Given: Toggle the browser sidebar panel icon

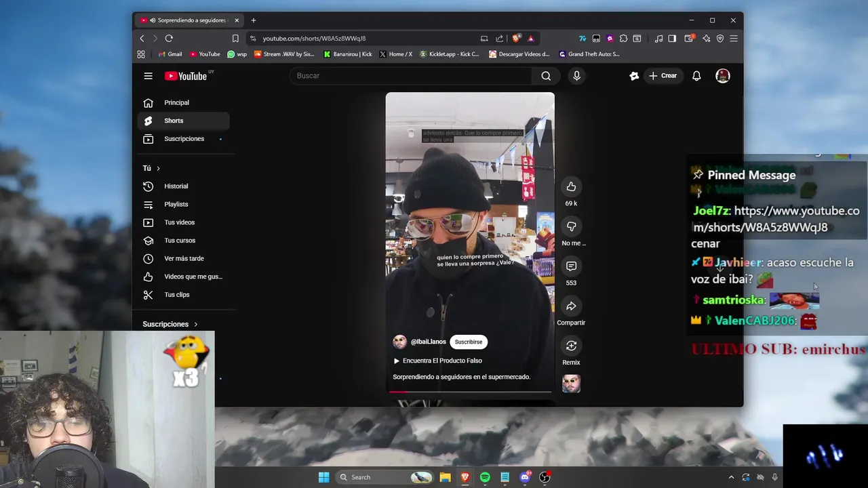Looking at the screenshot, I should 672,39.
